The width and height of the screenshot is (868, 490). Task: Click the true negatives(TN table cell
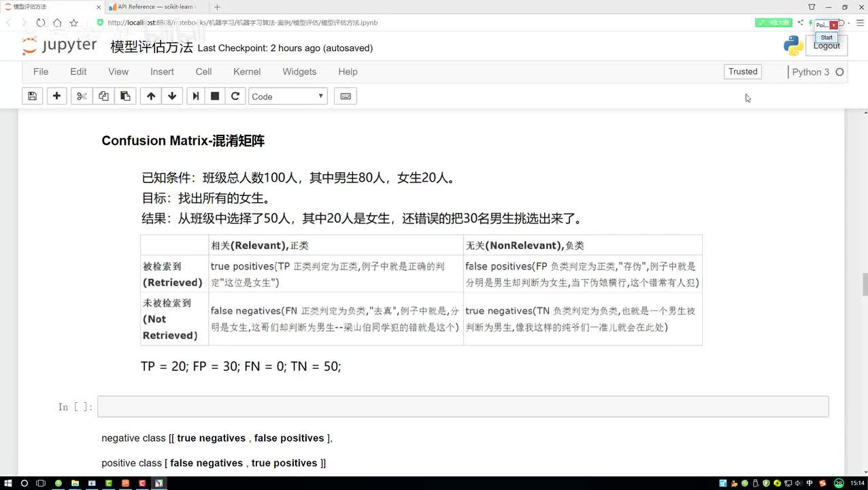582,318
